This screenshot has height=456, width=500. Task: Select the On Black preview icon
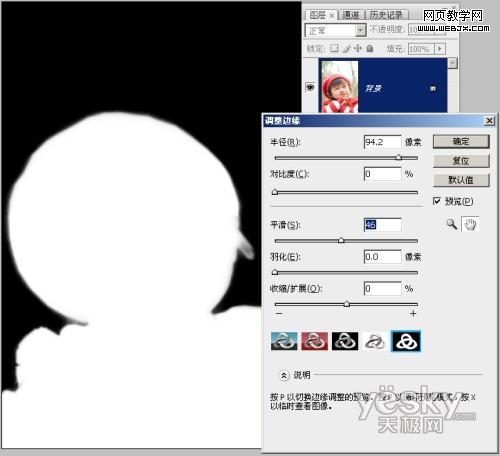pos(345,341)
